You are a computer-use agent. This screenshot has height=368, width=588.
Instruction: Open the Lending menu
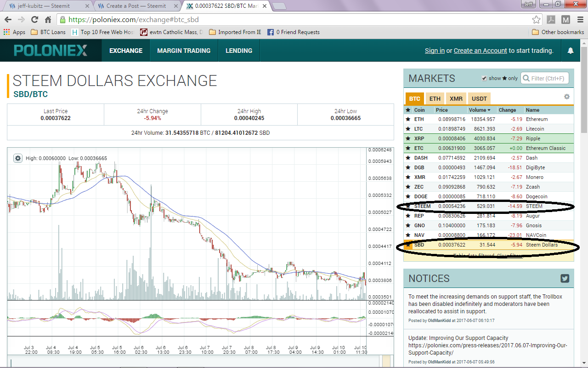pos(239,51)
